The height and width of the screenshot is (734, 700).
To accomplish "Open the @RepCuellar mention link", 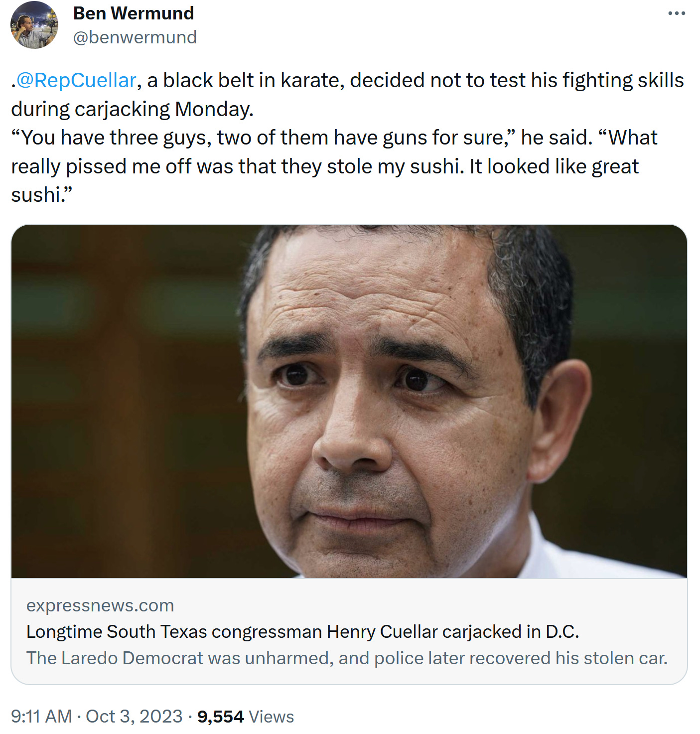I will (76, 80).
